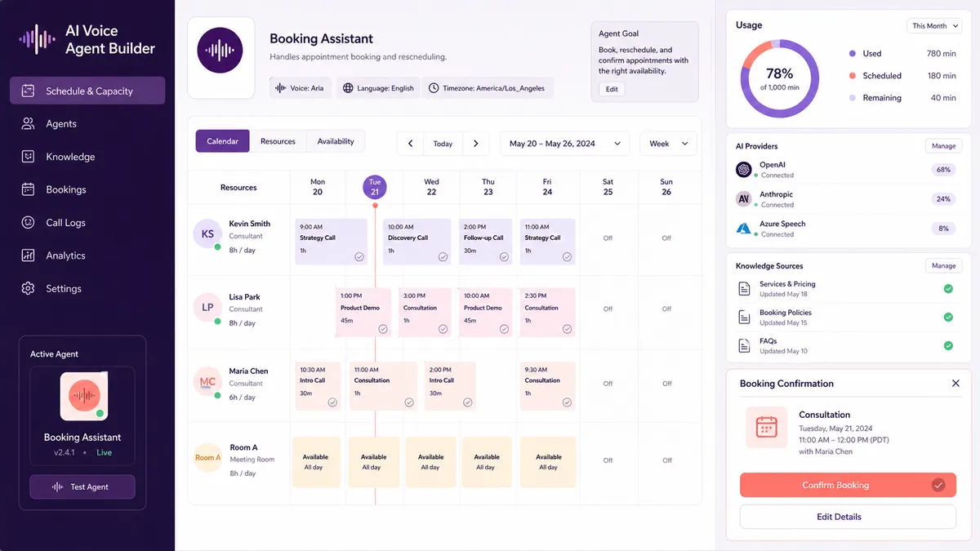Click the Settings gear icon in sidebar
This screenshot has width=980, height=551.
click(28, 288)
